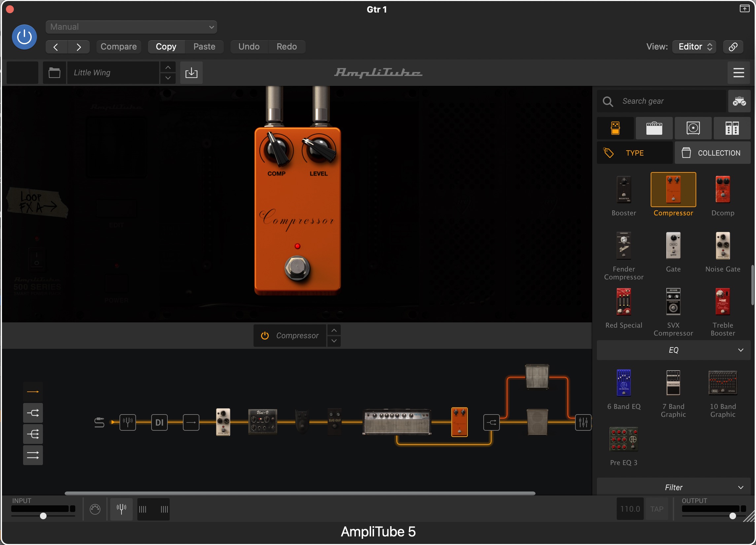Screen dimensions: 756x545
Task: Go to next preset arrow
Action: [x=79, y=47]
